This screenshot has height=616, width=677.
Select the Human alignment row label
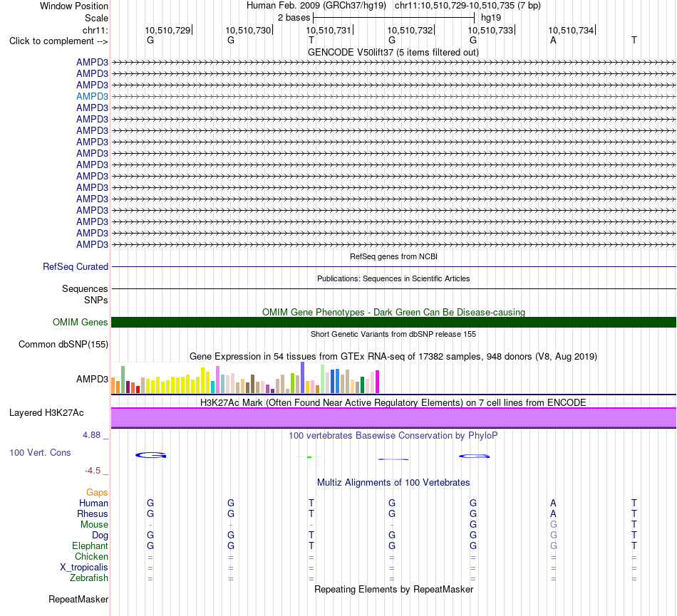coord(93,503)
